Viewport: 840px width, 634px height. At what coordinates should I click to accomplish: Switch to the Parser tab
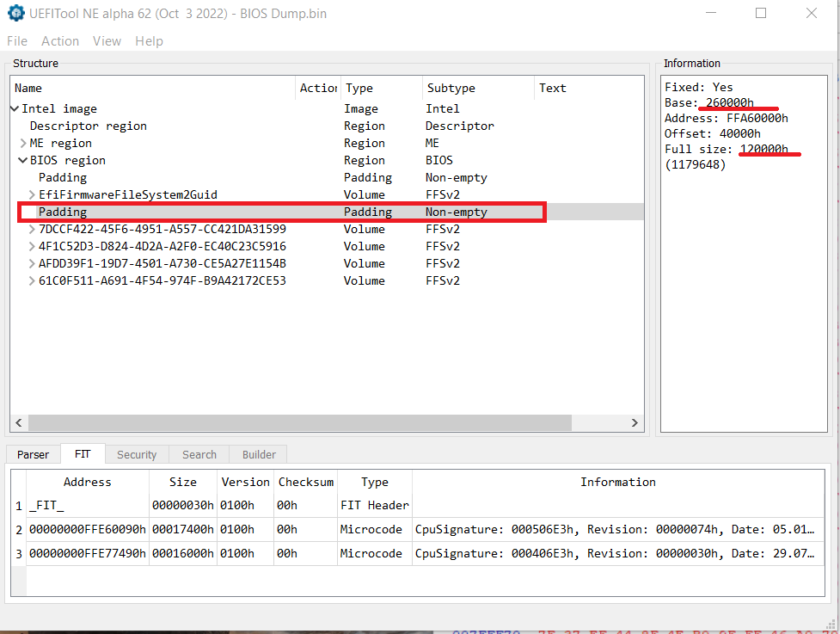34,455
